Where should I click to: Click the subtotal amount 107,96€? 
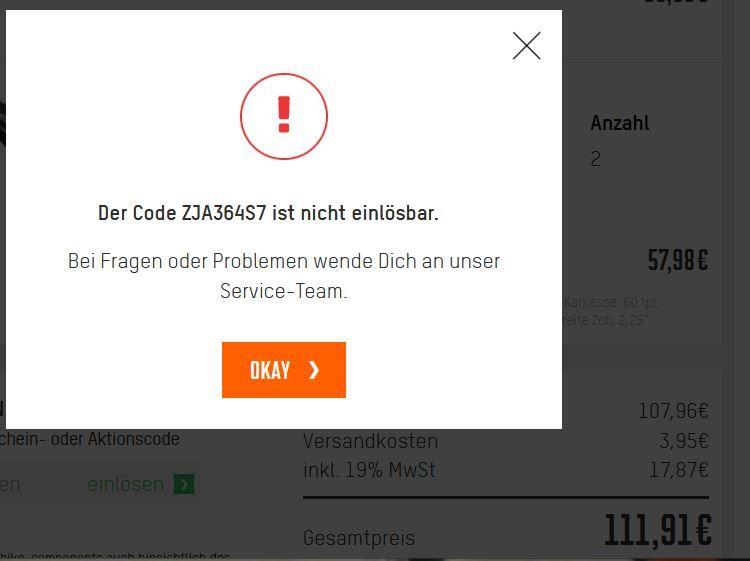click(673, 411)
